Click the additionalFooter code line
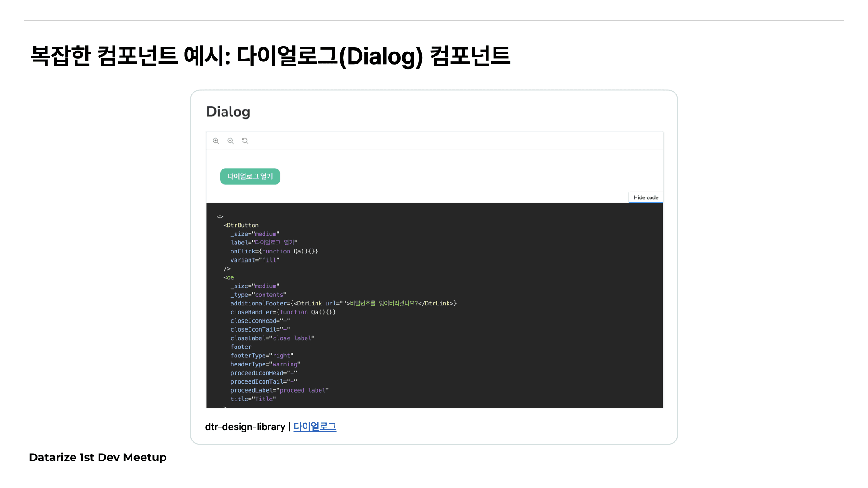The height and width of the screenshot is (488, 868). click(343, 303)
